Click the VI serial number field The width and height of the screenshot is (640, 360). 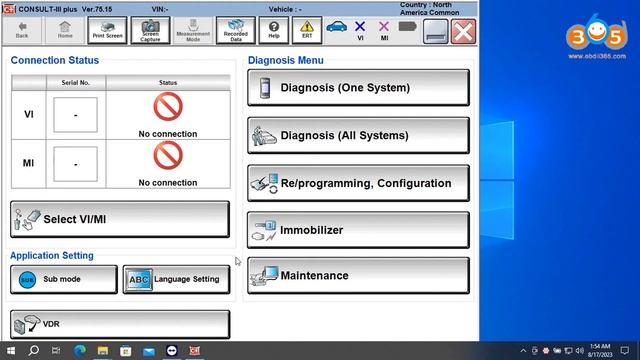click(x=76, y=115)
